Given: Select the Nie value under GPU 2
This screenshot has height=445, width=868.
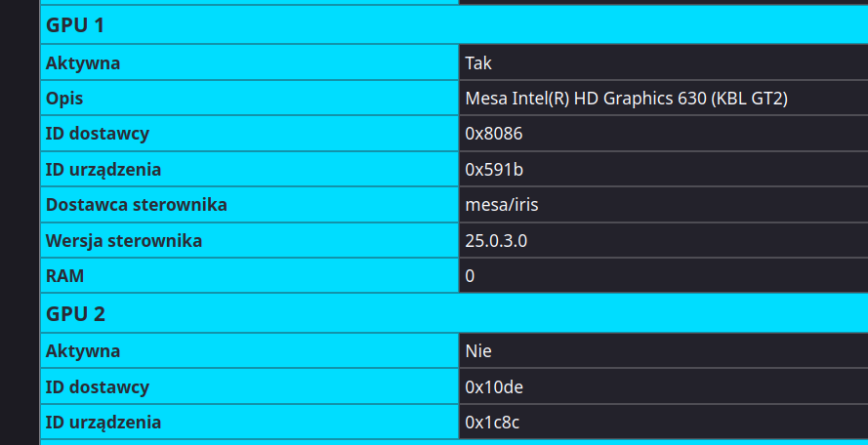Looking at the screenshot, I should [478, 351].
